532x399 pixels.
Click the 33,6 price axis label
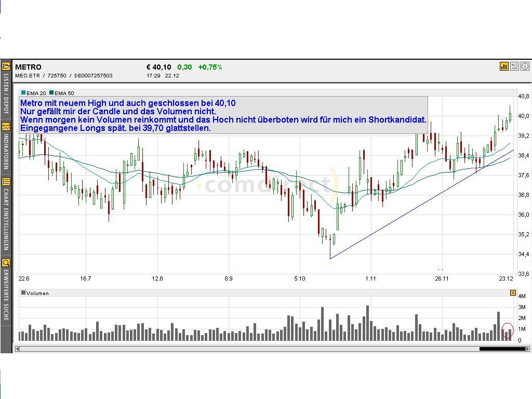click(x=524, y=274)
